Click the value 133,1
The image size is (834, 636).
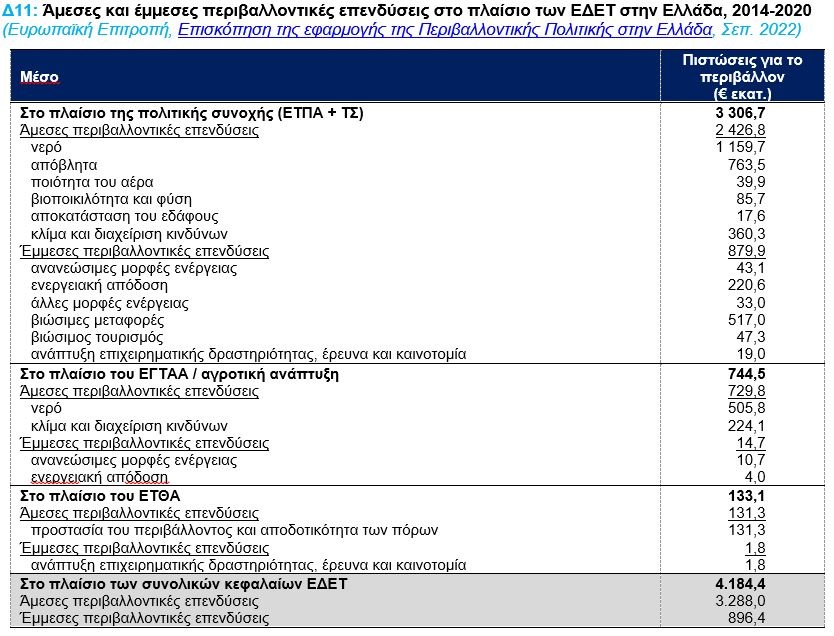click(x=747, y=496)
